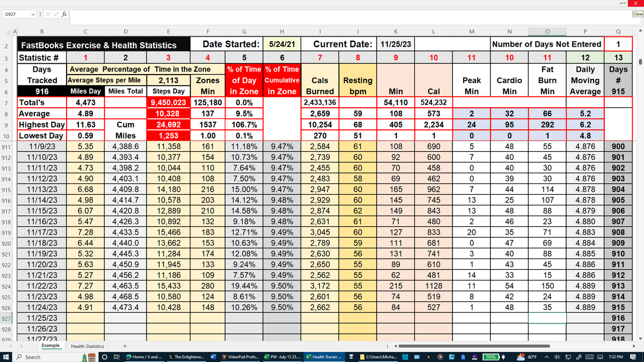Click the 15,466 steps cell
The image size is (644, 362).
(x=169, y=232)
